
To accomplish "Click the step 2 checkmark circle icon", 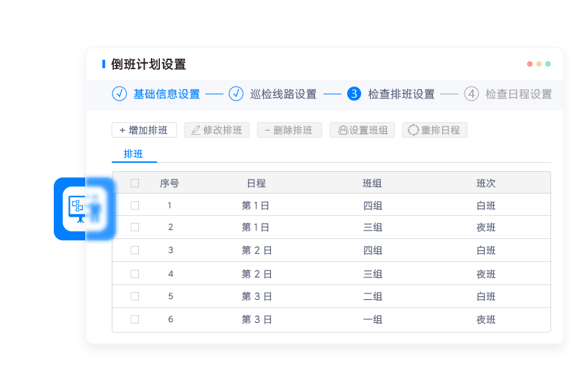I will (x=236, y=94).
